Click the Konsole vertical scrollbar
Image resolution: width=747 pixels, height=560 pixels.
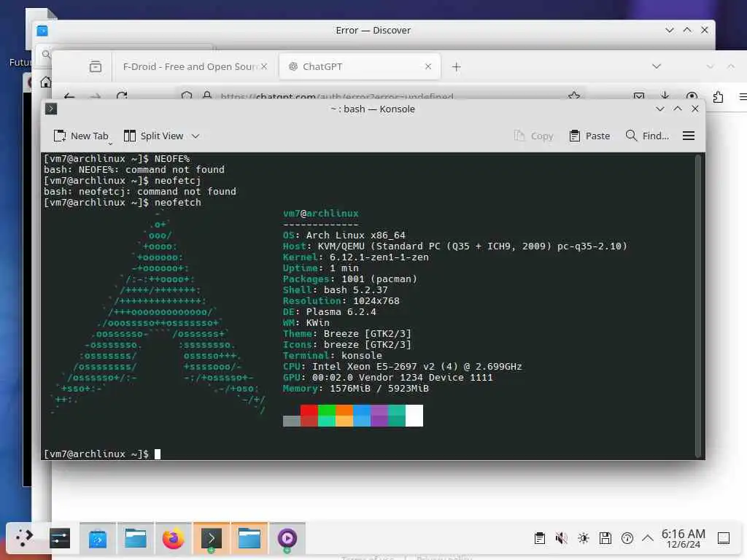[x=698, y=306]
